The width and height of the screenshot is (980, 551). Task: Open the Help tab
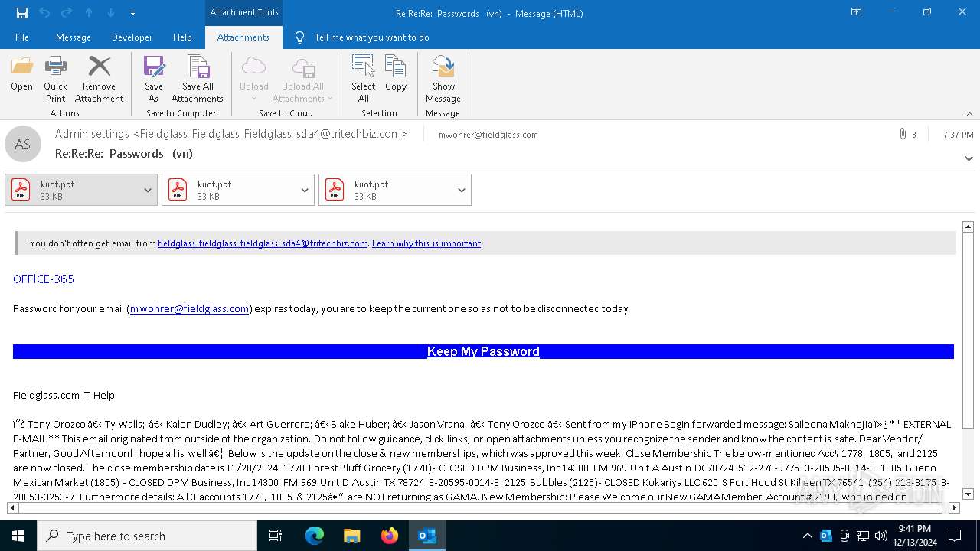[182, 37]
